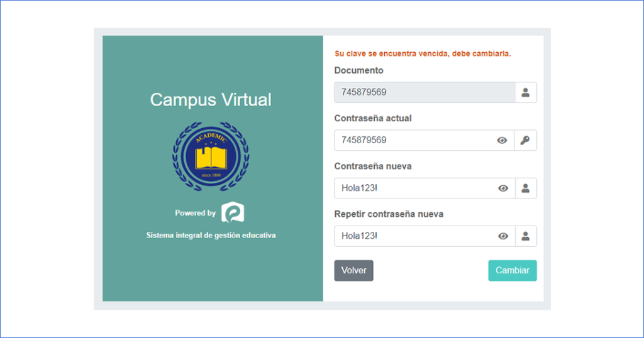Click the Campus Virtual heading
Viewport: 644px width, 338px height.
[211, 99]
